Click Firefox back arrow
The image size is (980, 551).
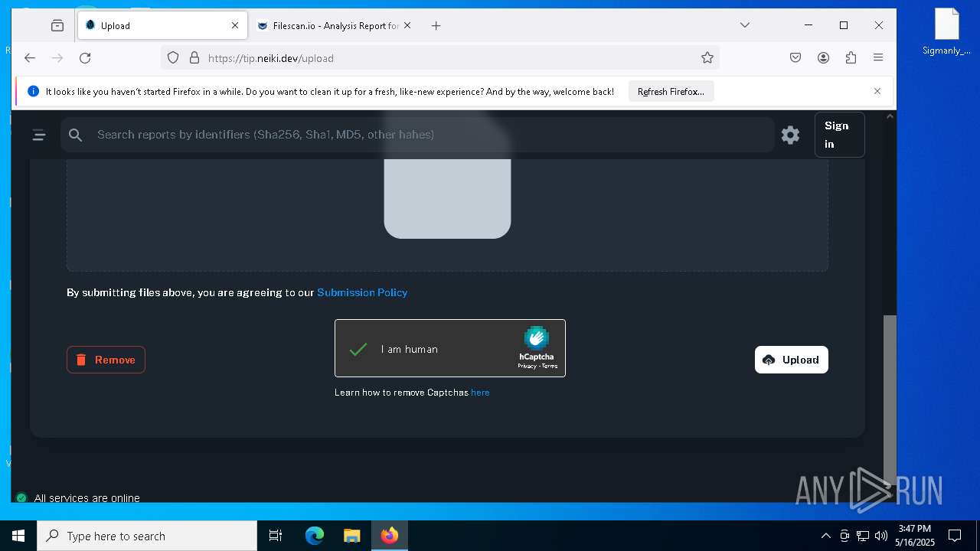30,57
